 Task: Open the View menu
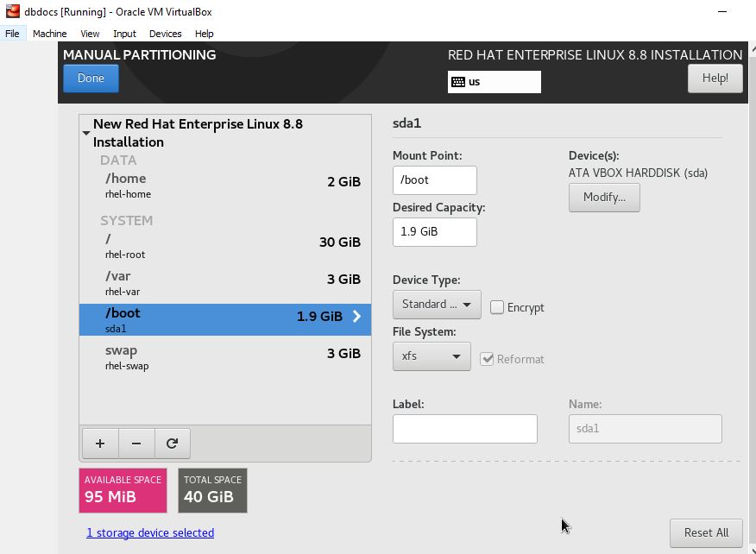pyautogui.click(x=90, y=34)
